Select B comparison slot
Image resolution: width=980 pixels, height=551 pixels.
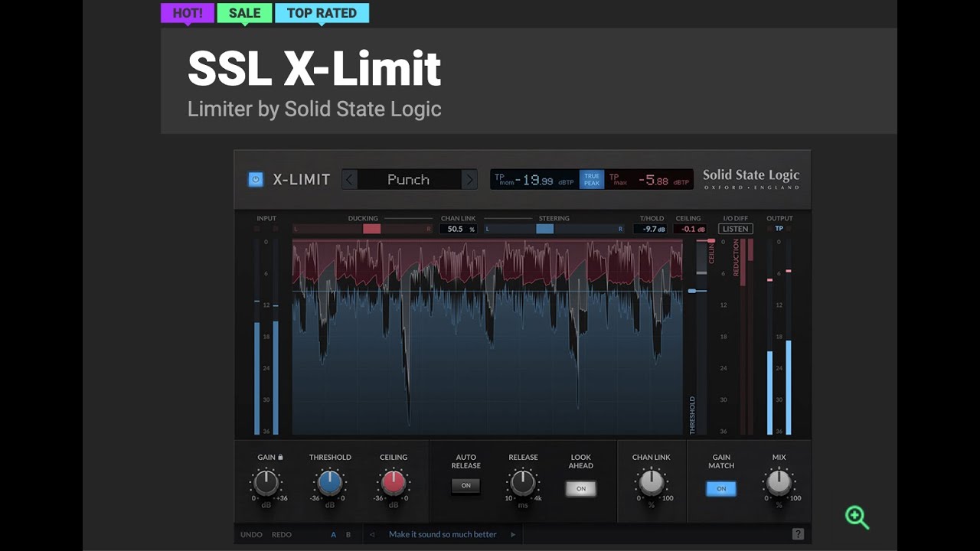pos(348,534)
